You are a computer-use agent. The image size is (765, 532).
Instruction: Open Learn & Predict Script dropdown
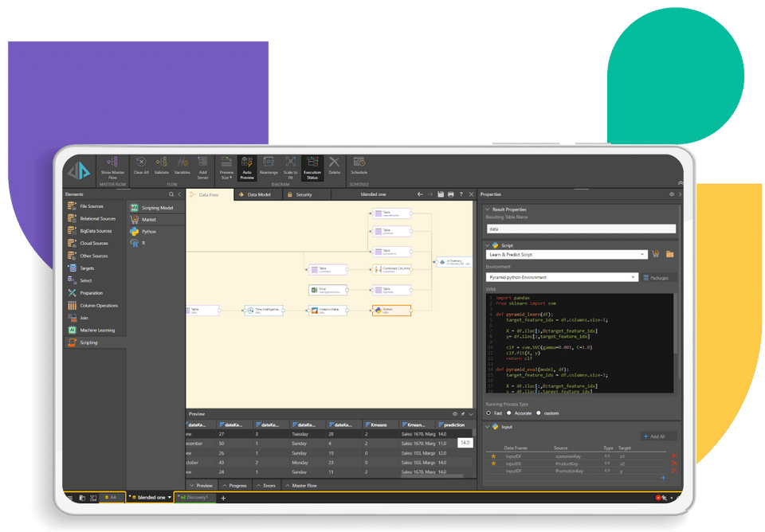[567, 255]
